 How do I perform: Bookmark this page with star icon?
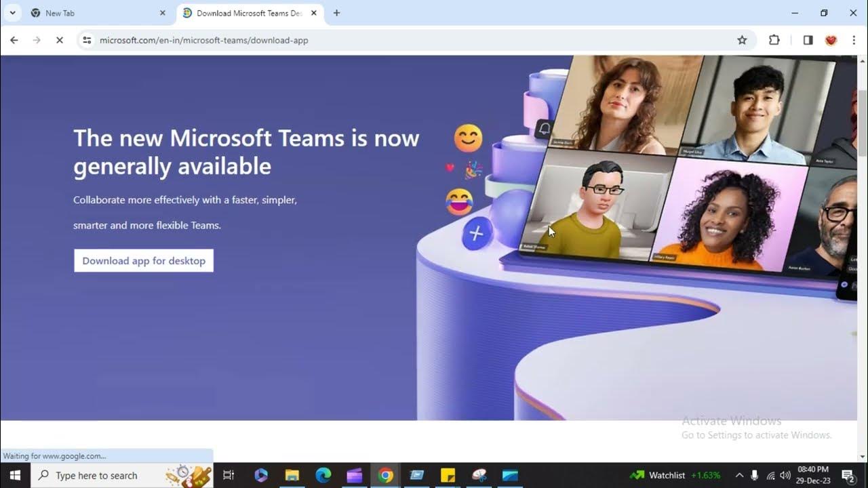pos(742,40)
